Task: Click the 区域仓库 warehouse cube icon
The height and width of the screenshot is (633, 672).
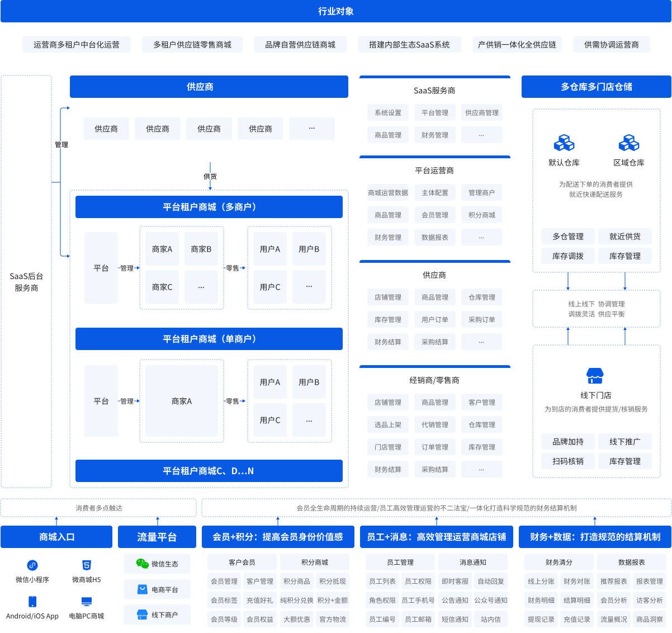Action: point(628,143)
